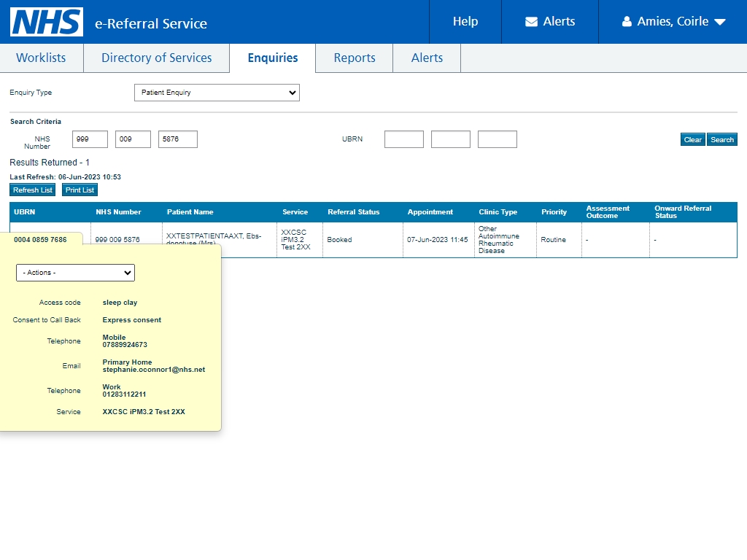
Task: Click the envelope icon beside Alerts
Action: (x=531, y=22)
